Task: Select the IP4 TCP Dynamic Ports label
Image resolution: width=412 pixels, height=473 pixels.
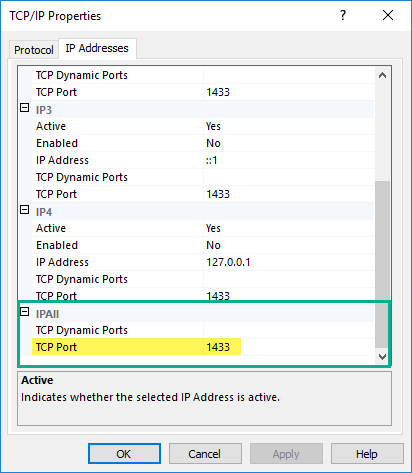Action: [x=82, y=279]
